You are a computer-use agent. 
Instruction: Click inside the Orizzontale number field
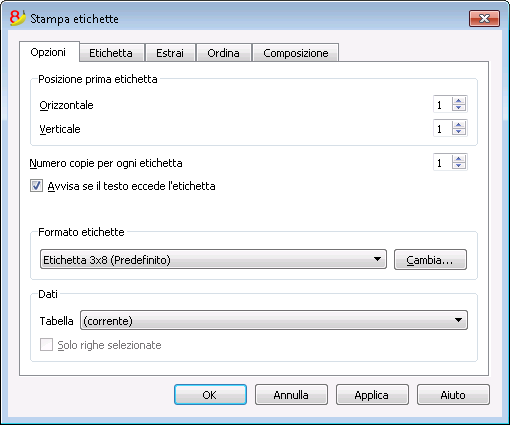(x=443, y=104)
